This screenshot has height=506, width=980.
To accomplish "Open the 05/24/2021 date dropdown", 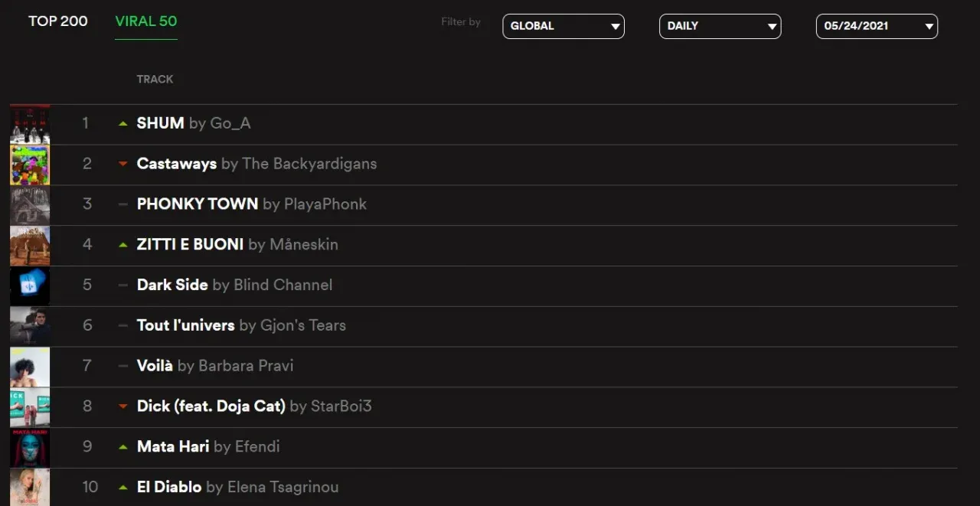I will [x=877, y=26].
